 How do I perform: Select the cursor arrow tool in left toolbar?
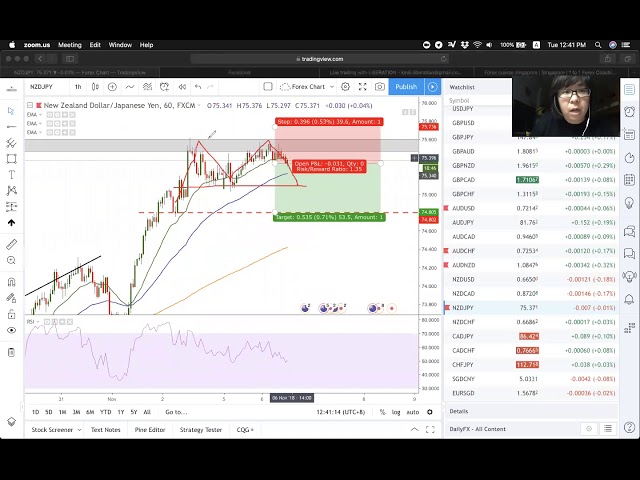[x=11, y=110]
